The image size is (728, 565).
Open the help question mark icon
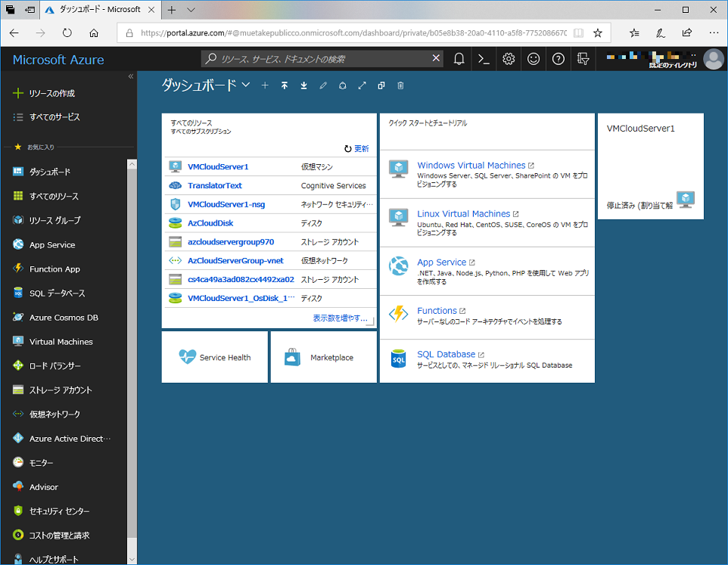[x=558, y=59]
